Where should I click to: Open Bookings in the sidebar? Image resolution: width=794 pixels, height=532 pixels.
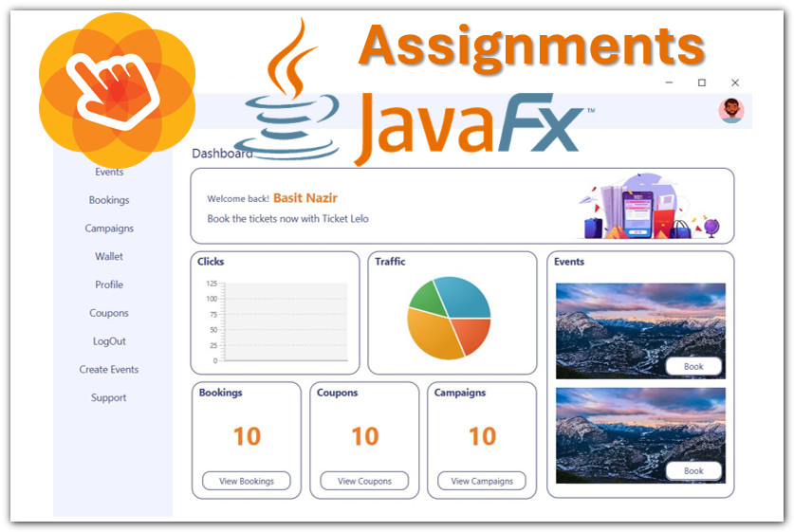click(x=109, y=200)
